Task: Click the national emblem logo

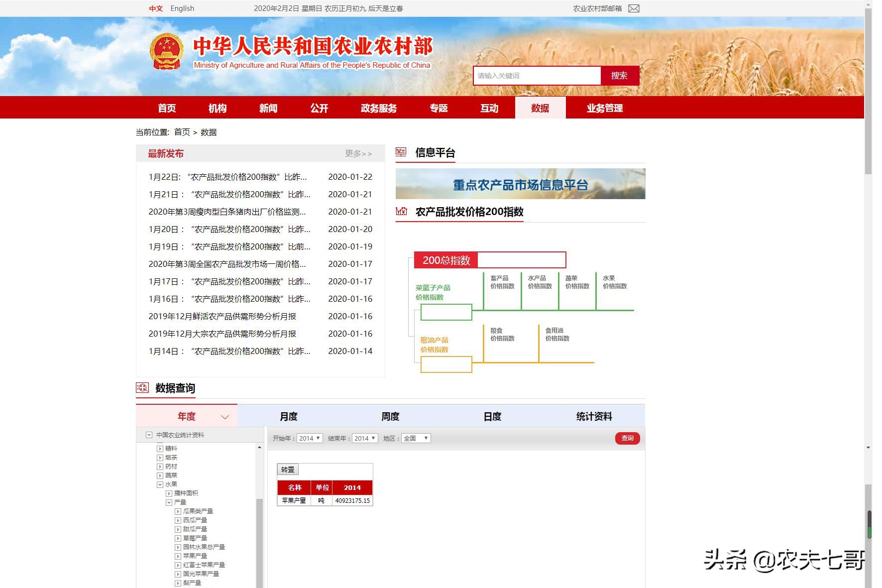Action: coord(166,50)
